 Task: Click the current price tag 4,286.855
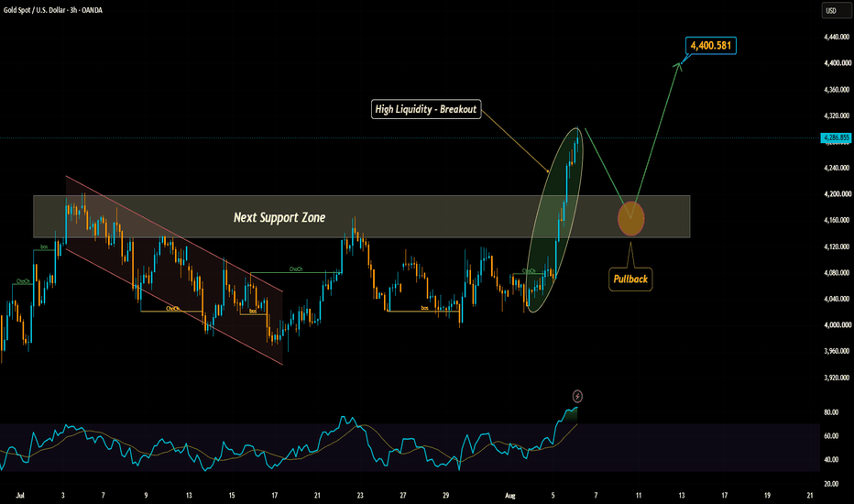click(x=836, y=137)
